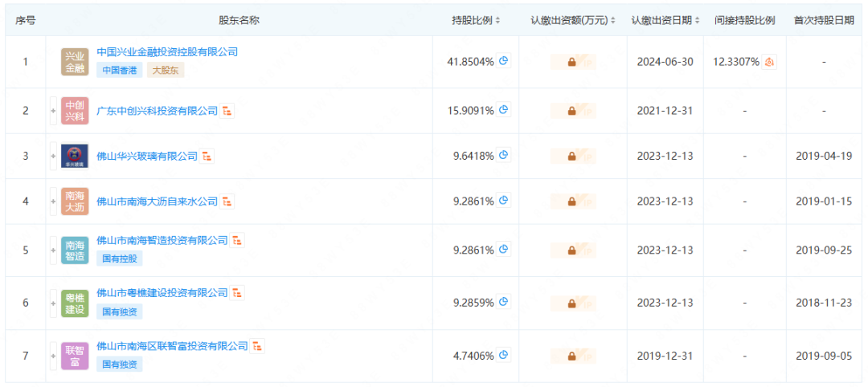Viewport: 868px width, 387px height.
Task: Click structure icon beside 佛山市南海区联智富投资有限公司
Action: (257, 346)
